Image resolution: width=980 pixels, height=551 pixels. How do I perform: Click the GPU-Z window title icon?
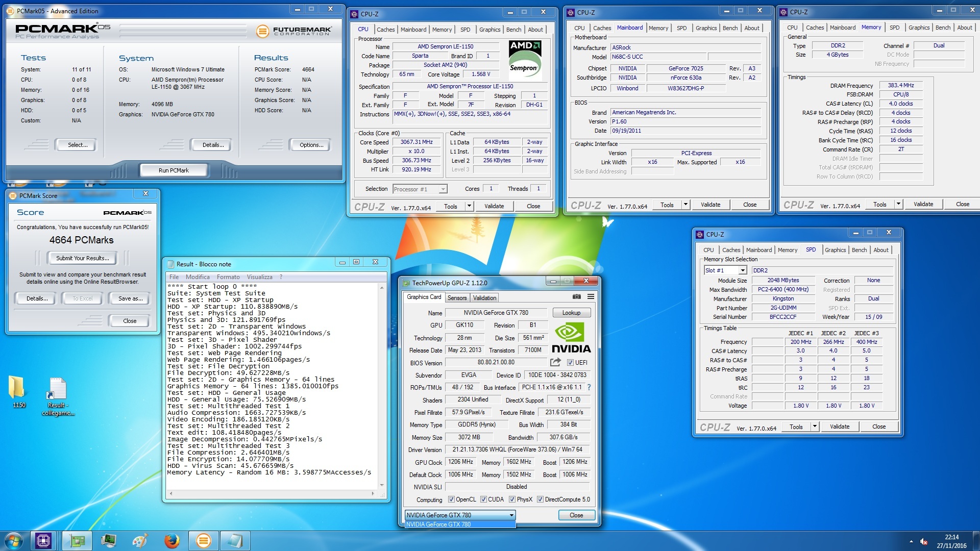point(406,283)
